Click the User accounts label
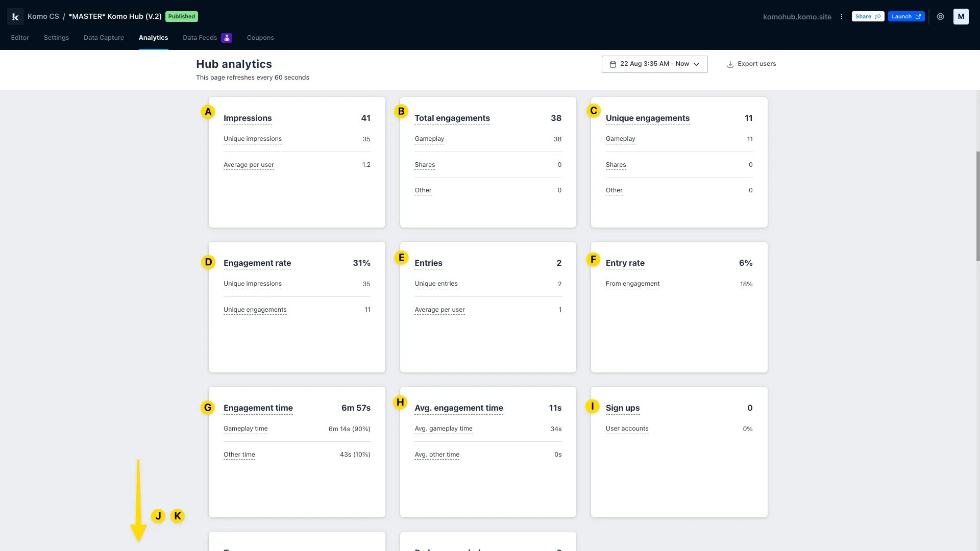 [x=627, y=429]
